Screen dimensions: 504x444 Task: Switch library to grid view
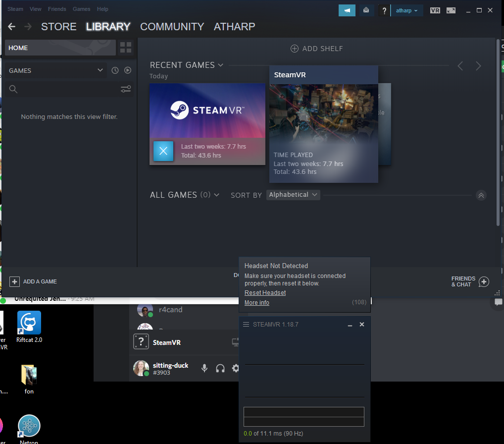125,48
